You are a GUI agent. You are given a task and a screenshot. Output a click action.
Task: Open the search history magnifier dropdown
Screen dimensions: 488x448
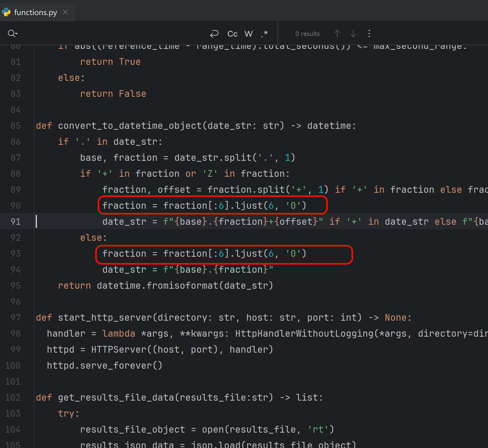13,34
